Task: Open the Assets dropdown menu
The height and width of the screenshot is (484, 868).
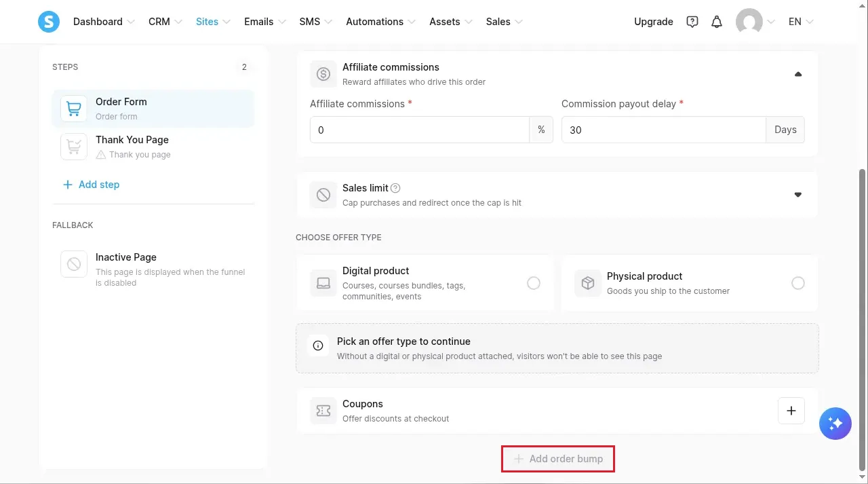Action: 451,22
